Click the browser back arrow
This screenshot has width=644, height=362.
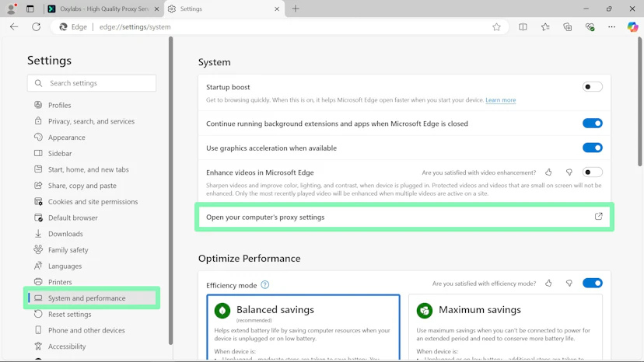coord(14,26)
